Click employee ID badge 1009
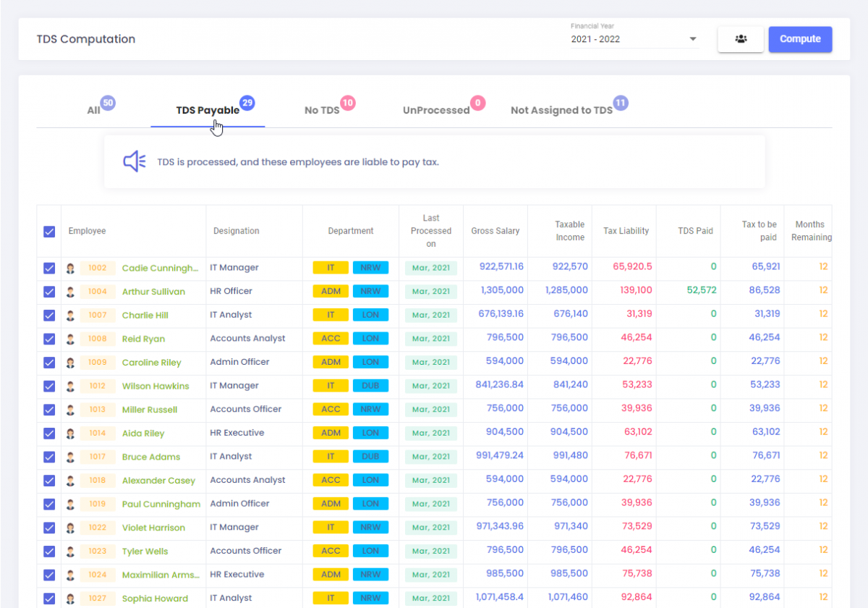The width and height of the screenshot is (868, 608). (98, 363)
